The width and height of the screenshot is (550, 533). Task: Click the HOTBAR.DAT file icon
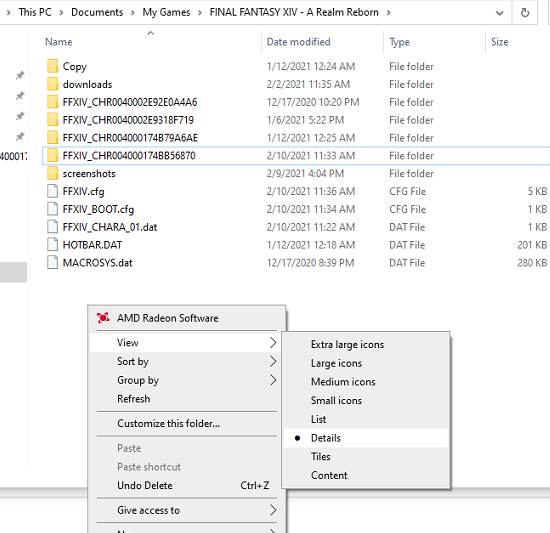[52, 244]
